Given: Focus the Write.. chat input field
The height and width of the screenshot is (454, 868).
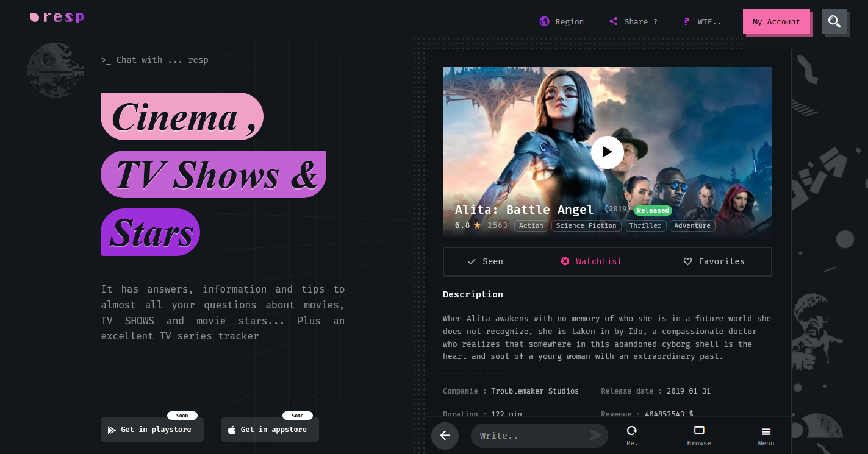Looking at the screenshot, I should (x=539, y=436).
